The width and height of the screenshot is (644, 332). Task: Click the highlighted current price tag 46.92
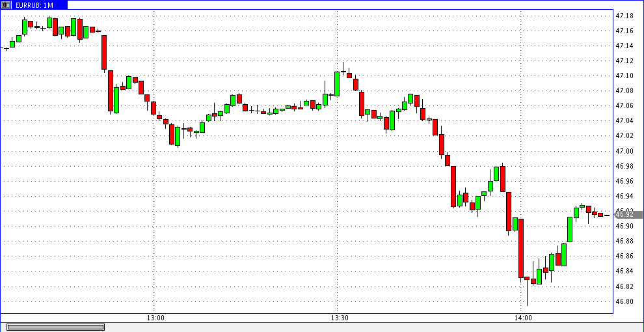[624, 214]
